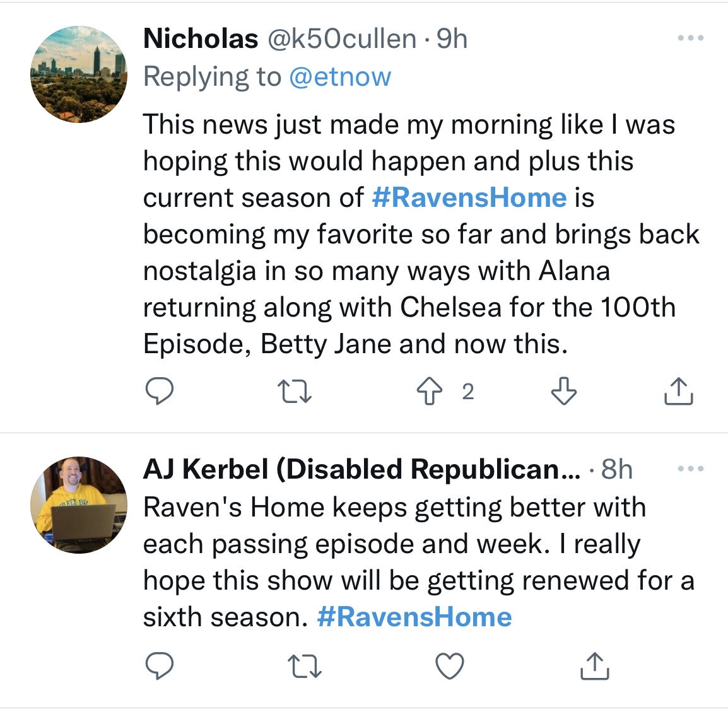
Task: Open Nicholas's city skyline profile picture
Action: click(x=79, y=74)
